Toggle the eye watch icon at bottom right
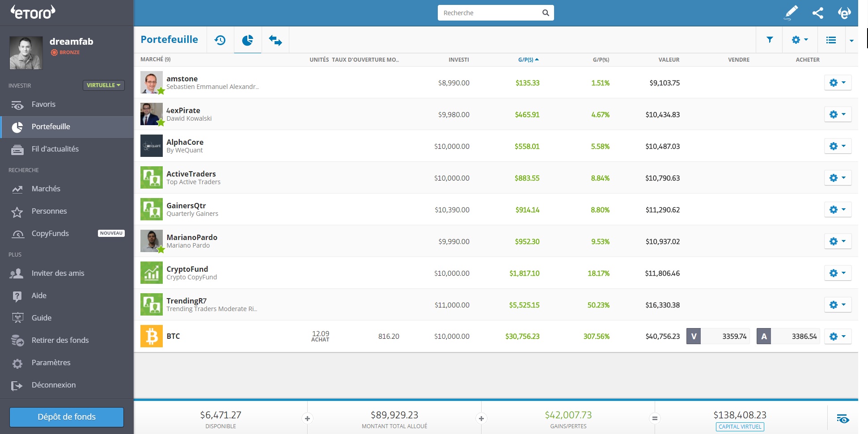The image size is (868, 434). (x=843, y=419)
